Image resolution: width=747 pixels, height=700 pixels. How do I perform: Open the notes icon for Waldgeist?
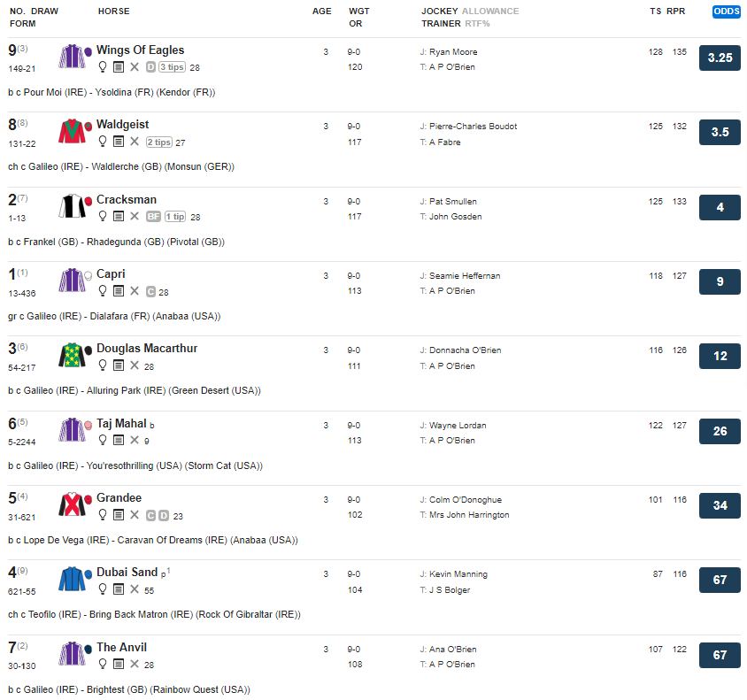click(119, 142)
